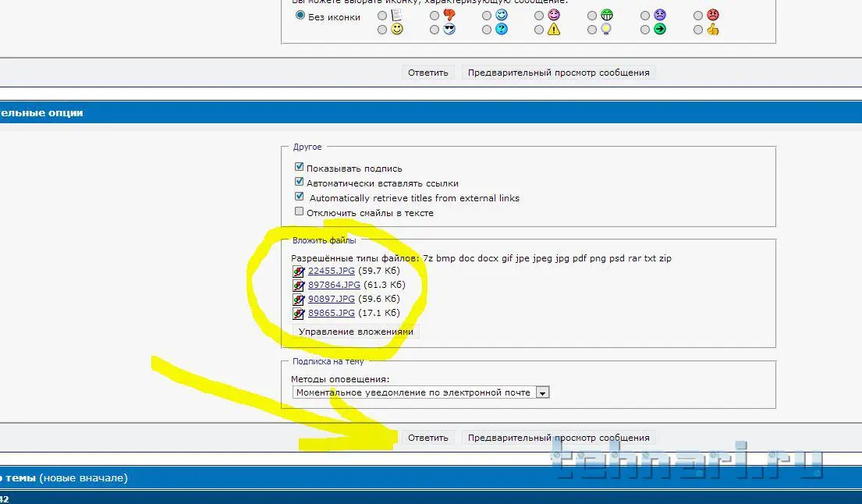Click the '(новые вначале)' header text
The width and height of the screenshot is (862, 504).
(83, 477)
